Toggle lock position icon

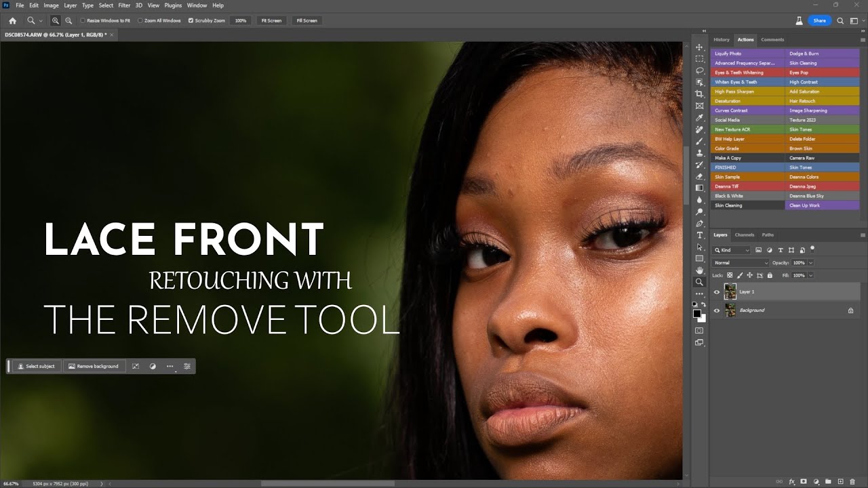pos(749,275)
